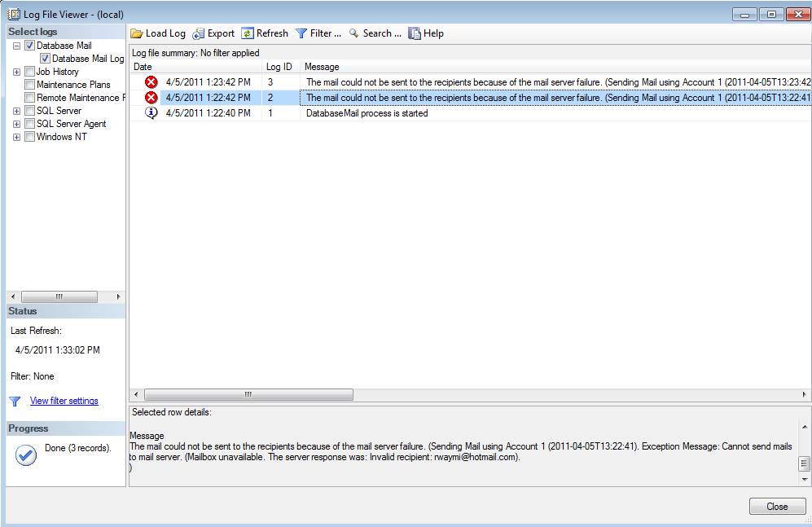Screen dimensions: 812x527
Task: Click the Export icon in toolbar
Action: [x=199, y=34]
